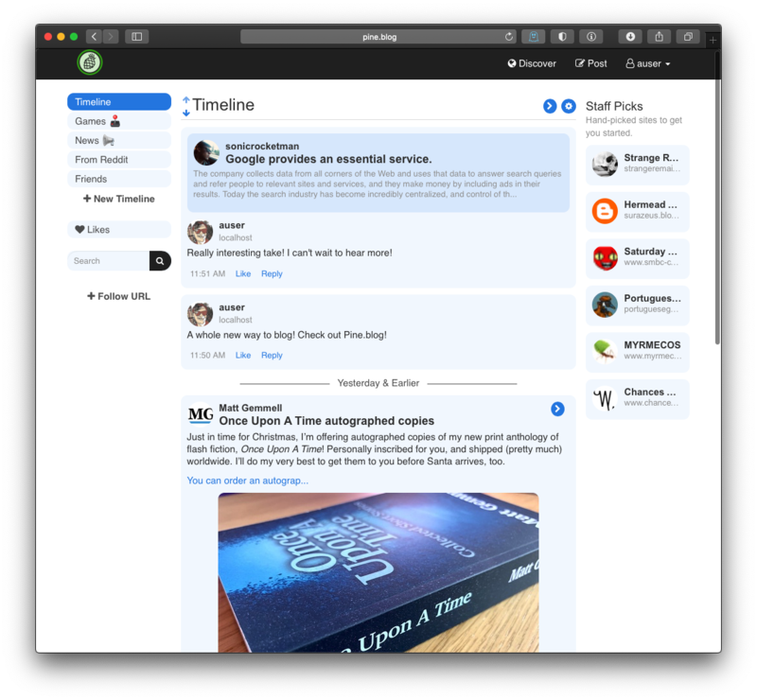This screenshot has height=700, width=757.
Task: Click the magnifier search button
Action: (160, 261)
